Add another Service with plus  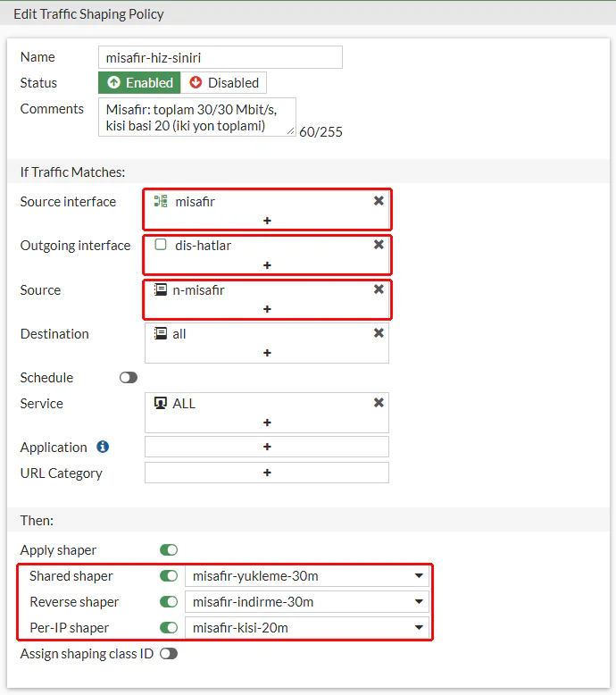(267, 423)
